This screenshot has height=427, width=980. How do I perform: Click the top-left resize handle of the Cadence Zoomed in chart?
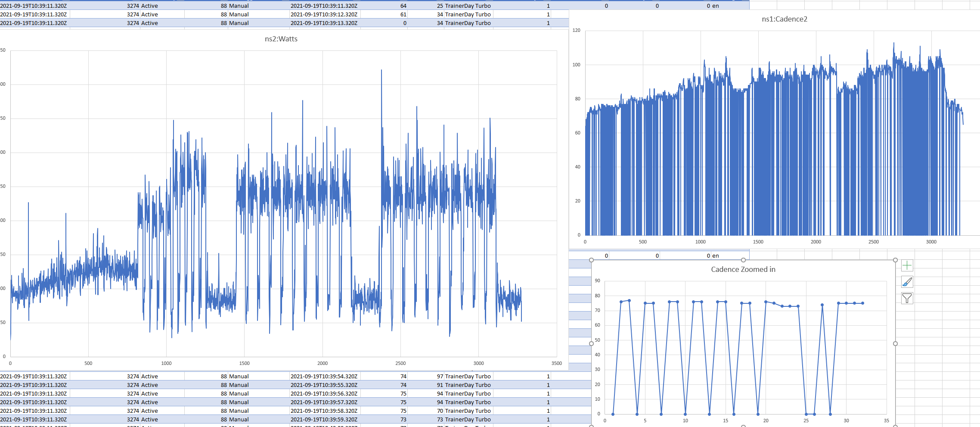591,260
